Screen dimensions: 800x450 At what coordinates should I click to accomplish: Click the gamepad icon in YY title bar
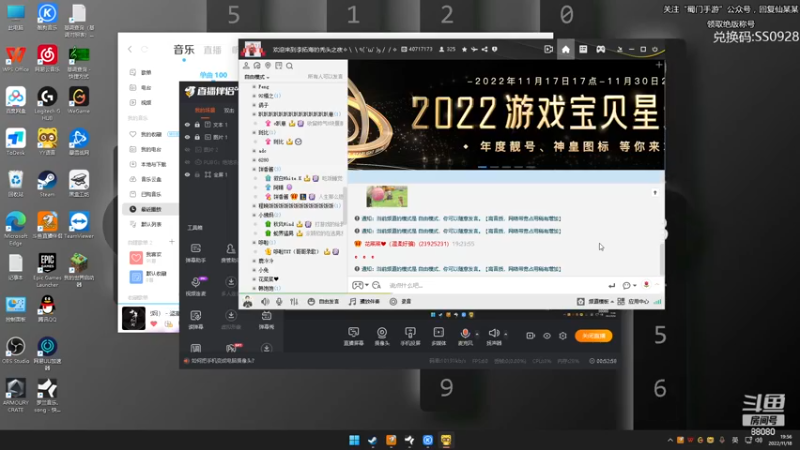click(x=601, y=49)
